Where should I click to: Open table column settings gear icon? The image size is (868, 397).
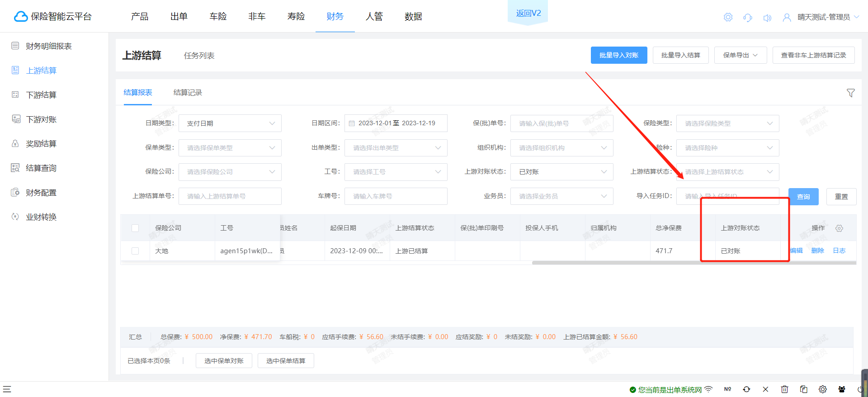839,228
